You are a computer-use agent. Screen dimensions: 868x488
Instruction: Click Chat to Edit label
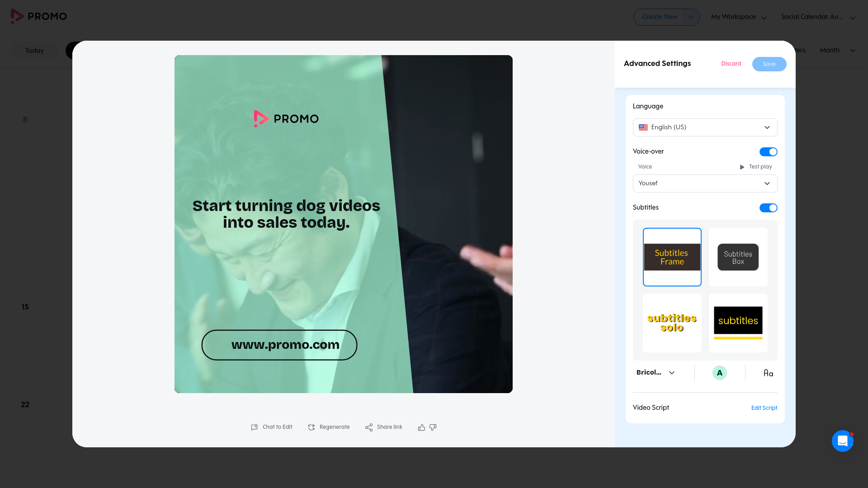tap(277, 427)
